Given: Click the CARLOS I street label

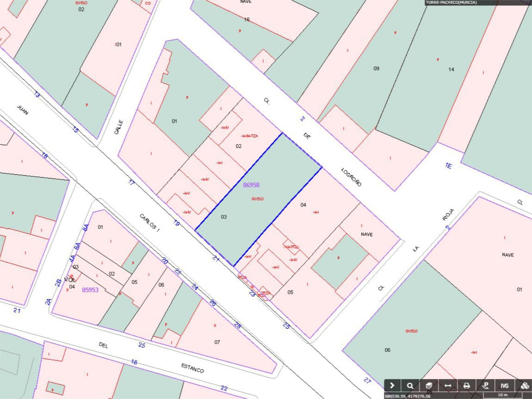Looking at the screenshot, I should pos(150,223).
